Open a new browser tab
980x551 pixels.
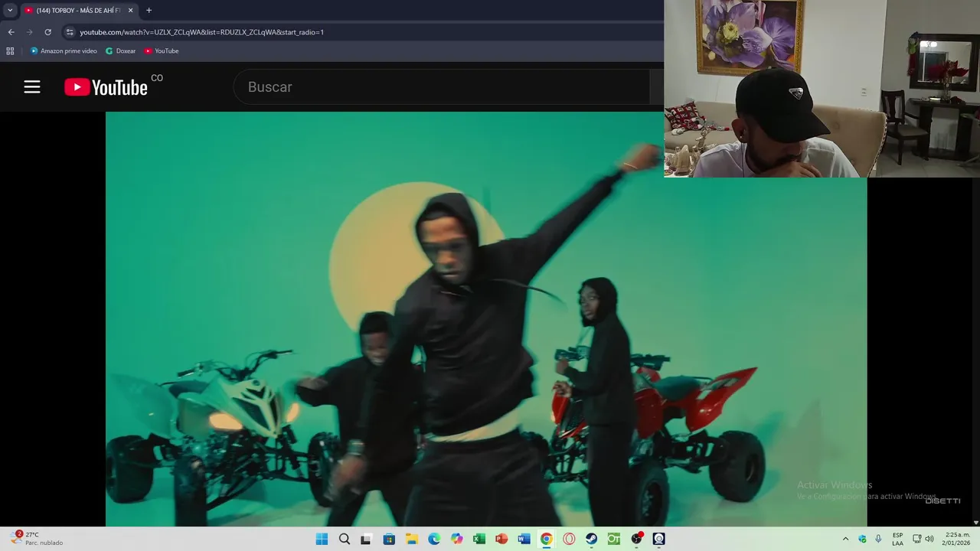click(149, 10)
